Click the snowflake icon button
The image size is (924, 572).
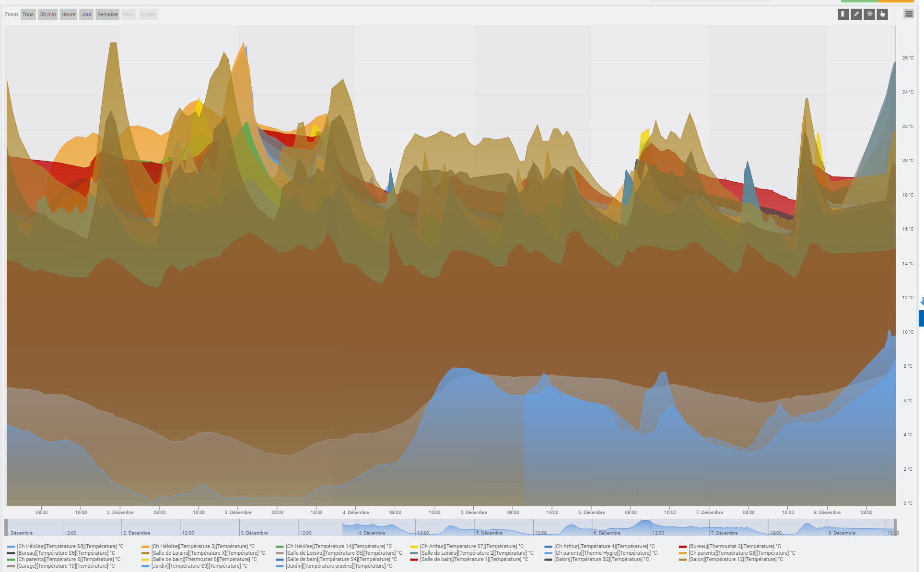(869, 14)
